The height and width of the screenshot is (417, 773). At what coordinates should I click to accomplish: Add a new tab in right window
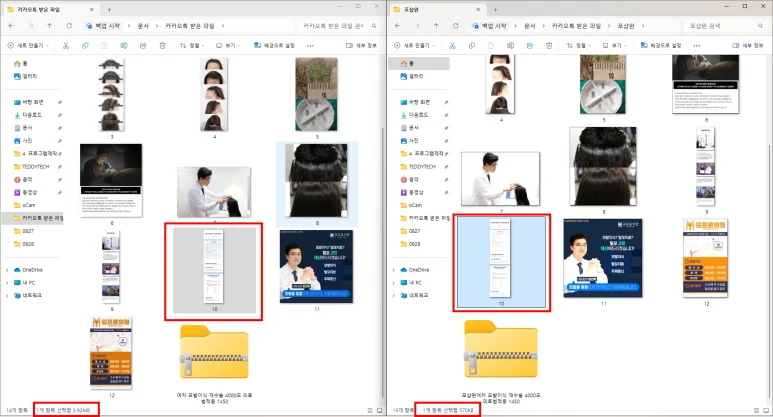coord(496,9)
